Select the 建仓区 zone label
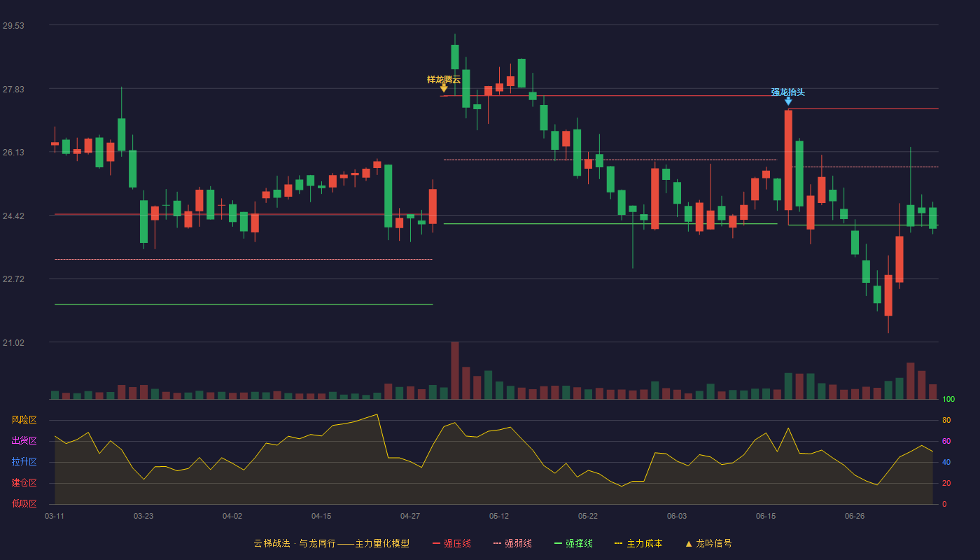Image resolution: width=980 pixels, height=560 pixels. [x=24, y=483]
